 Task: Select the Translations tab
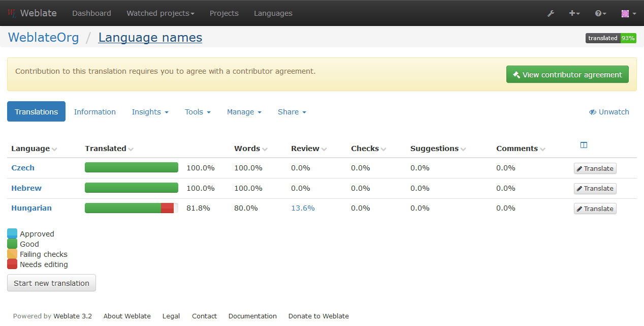(36, 112)
